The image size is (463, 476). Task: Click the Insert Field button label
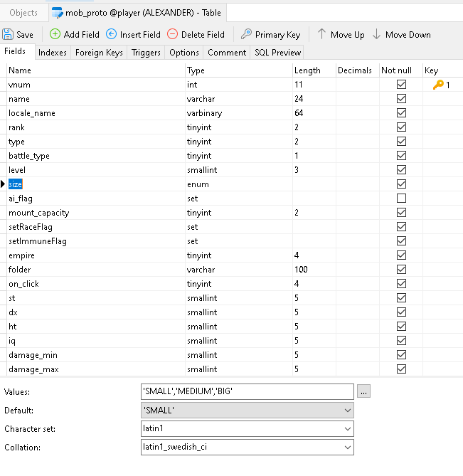[140, 35]
